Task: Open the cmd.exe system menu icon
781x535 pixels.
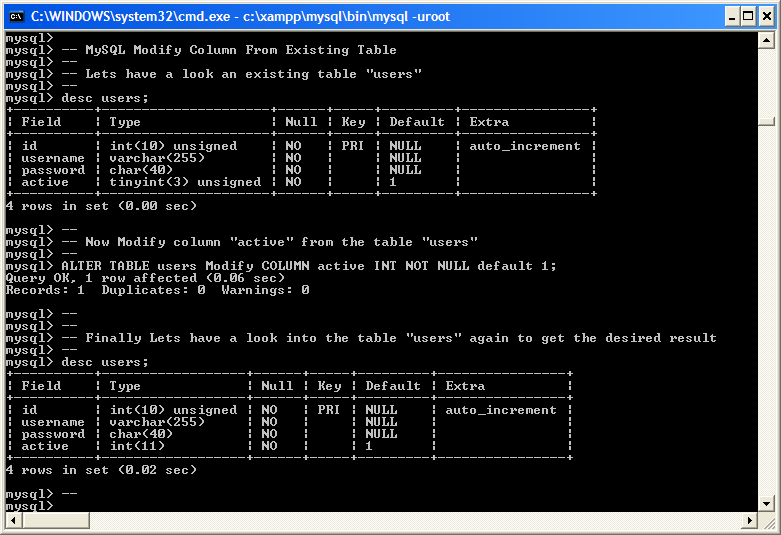Action: click(16, 16)
